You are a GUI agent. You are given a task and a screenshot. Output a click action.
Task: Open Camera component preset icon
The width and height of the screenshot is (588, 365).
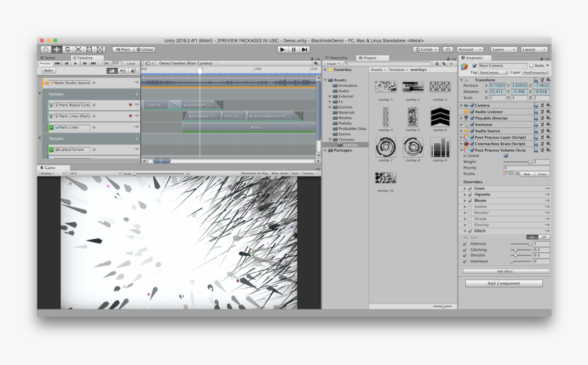pos(542,105)
